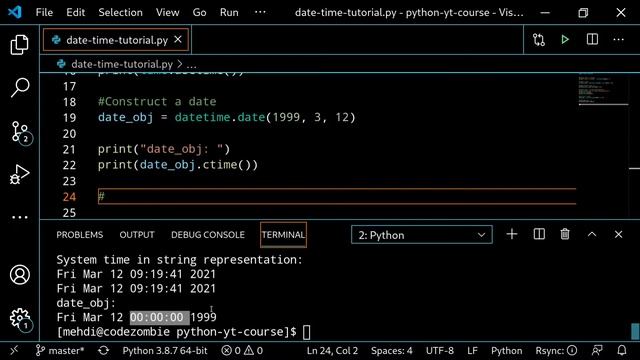Change file encoding UTF-8

(x=440, y=351)
